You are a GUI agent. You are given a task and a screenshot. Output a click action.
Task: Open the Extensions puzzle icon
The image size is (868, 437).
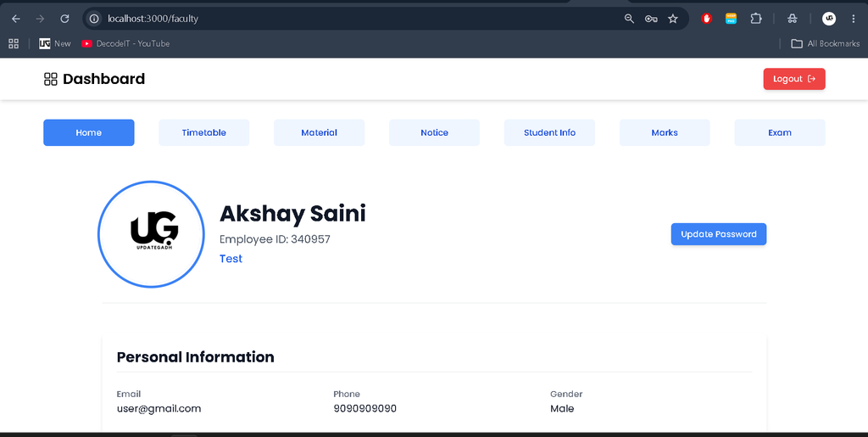point(756,19)
